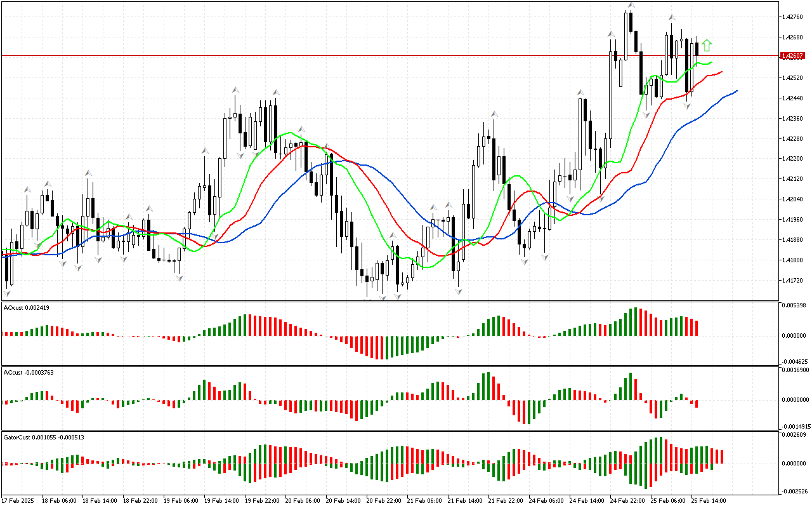The width and height of the screenshot is (812, 508).
Task: Click the -0.0014915 ACcust scale minimum
Action: click(796, 427)
